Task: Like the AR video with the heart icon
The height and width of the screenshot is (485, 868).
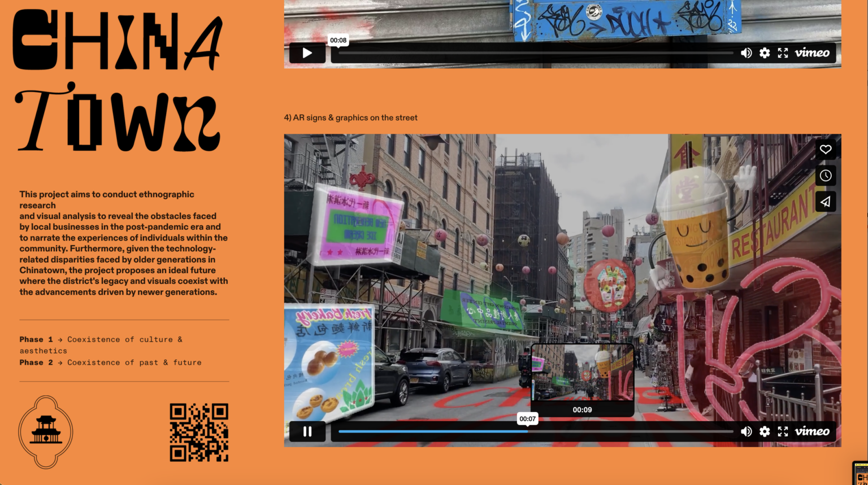Action: (x=826, y=150)
